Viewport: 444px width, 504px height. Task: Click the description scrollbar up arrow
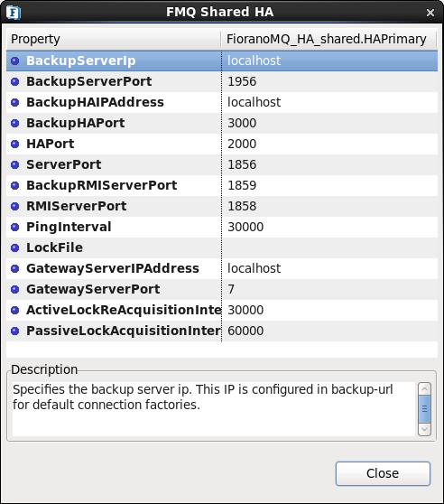tap(424, 389)
